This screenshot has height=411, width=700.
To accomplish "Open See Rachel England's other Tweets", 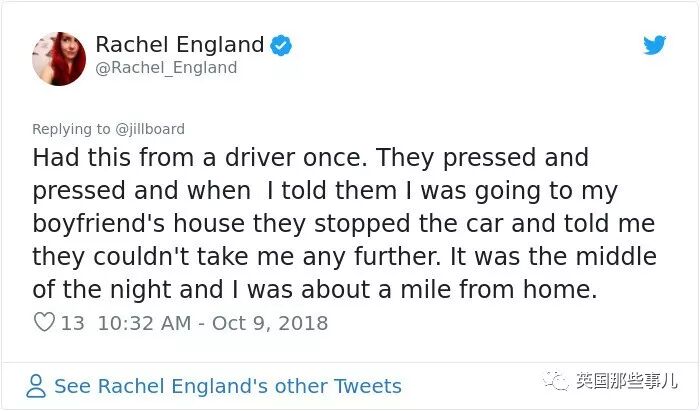I will [x=227, y=386].
